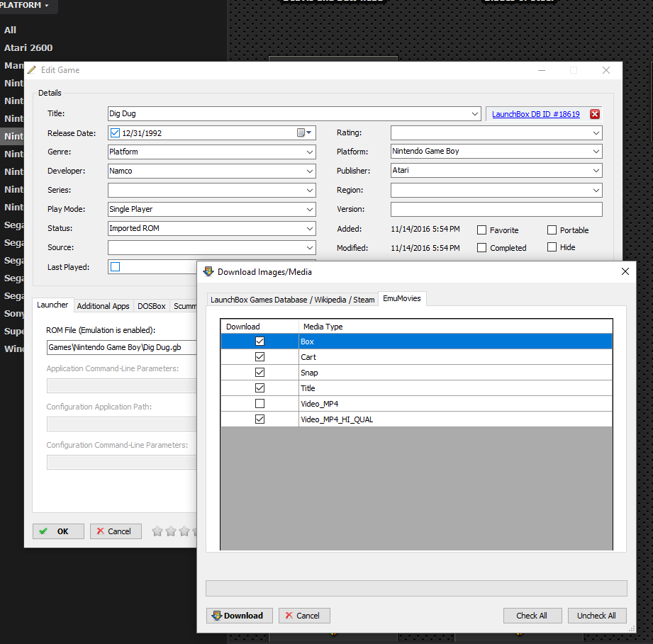
Task: Expand the Series dropdown
Action: (309, 190)
